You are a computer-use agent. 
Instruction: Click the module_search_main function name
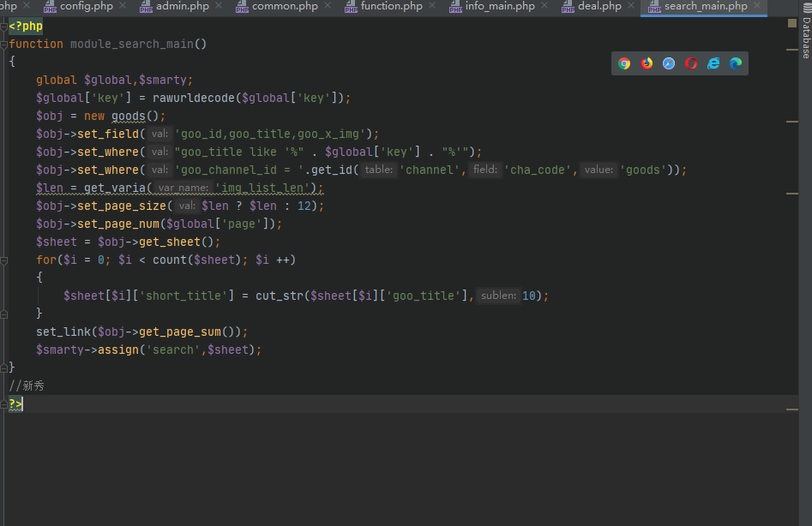point(131,44)
